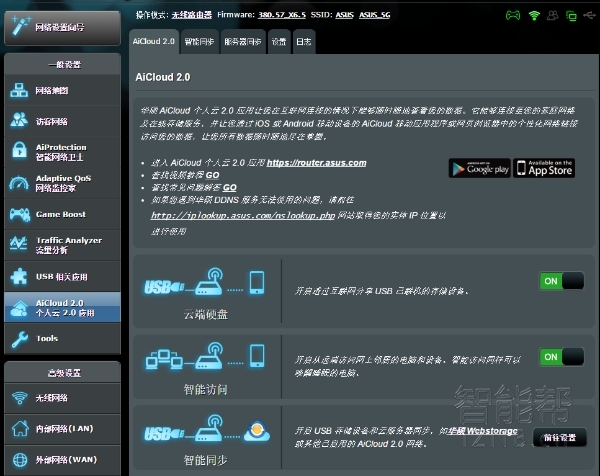The height and width of the screenshot is (476, 600).
Task: Switch to the Settings tab (设置)
Action: tap(279, 41)
